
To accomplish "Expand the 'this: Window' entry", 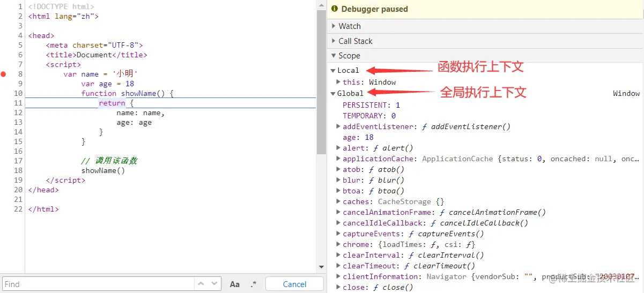I will [x=338, y=82].
